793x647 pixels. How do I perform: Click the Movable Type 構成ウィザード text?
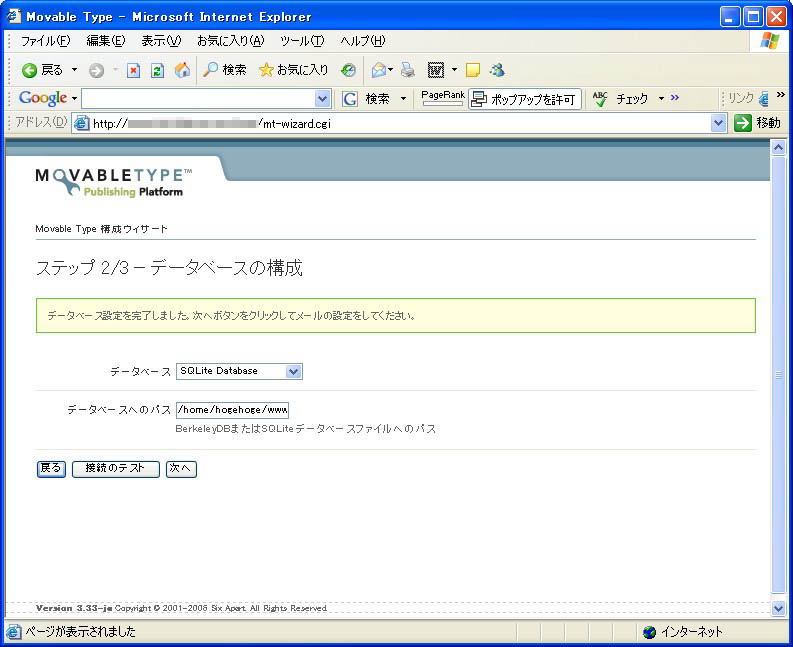[x=101, y=229]
